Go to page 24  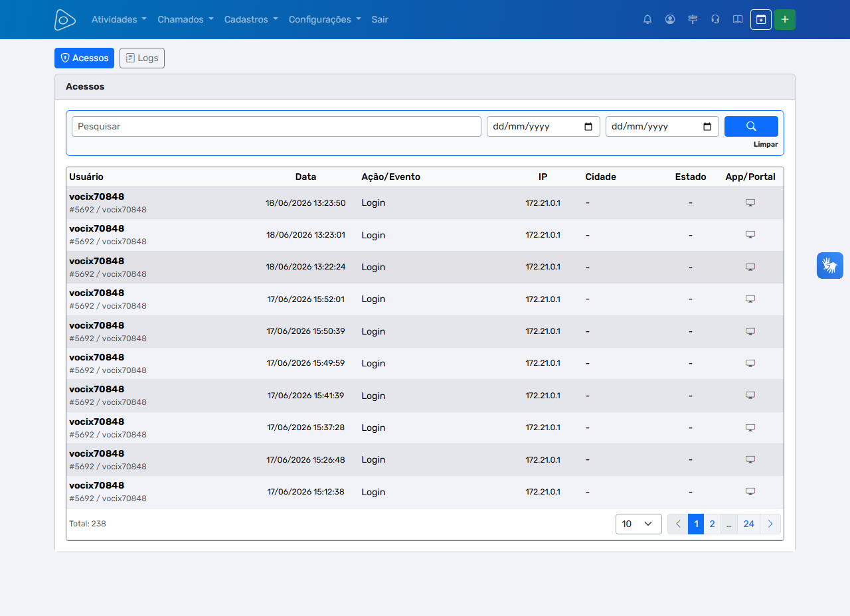[748, 524]
